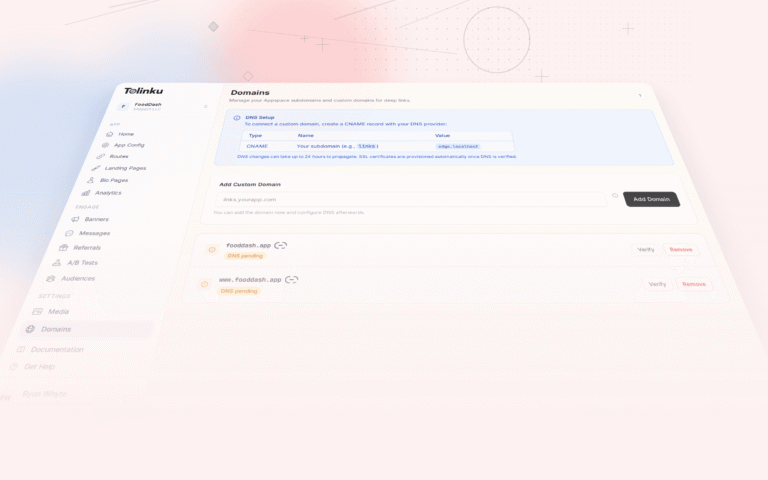Verify the www.fooddash.app domain

[x=657, y=284]
